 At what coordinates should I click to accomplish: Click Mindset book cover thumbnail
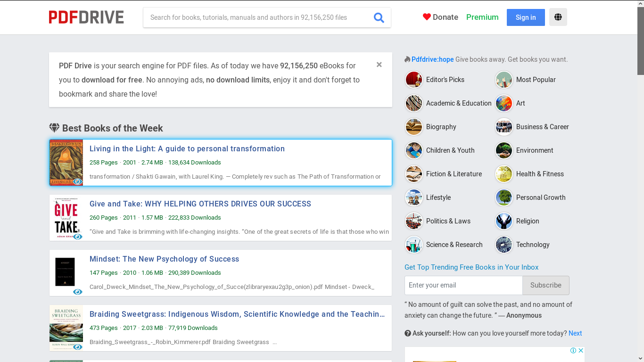(66, 272)
